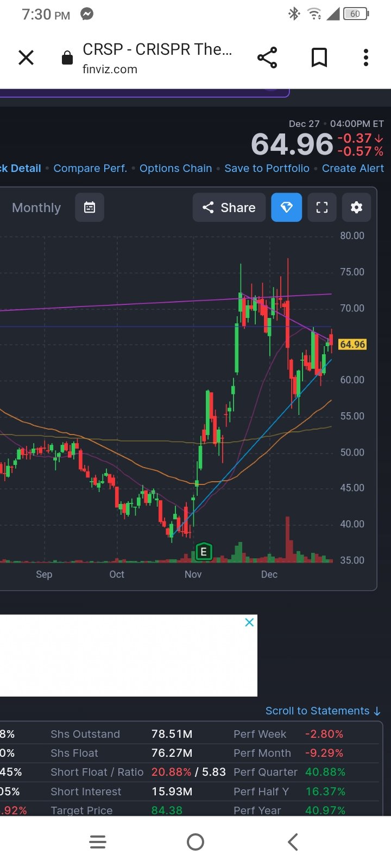Click the Shs Outstand label
The image size is (391, 868).
coord(85,734)
